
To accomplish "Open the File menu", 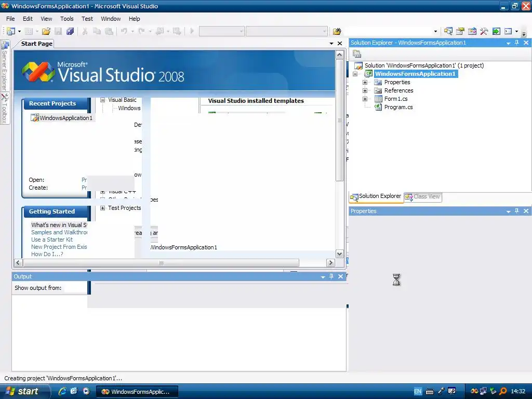I will 10,19.
